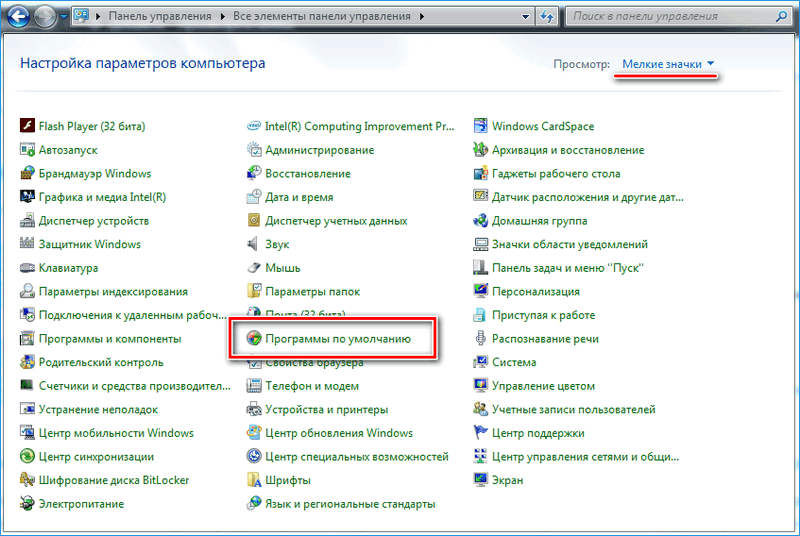800x536 pixels.
Task: Open the Клавиатура icon
Action: [27, 268]
